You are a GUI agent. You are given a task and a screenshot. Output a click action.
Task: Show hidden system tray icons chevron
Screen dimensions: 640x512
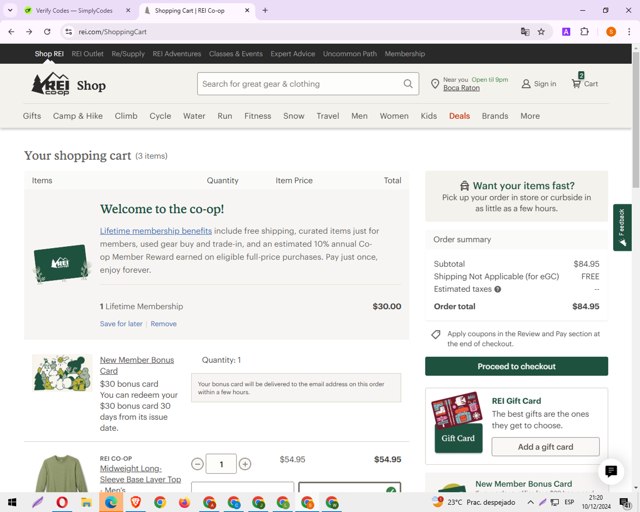pos(530,502)
